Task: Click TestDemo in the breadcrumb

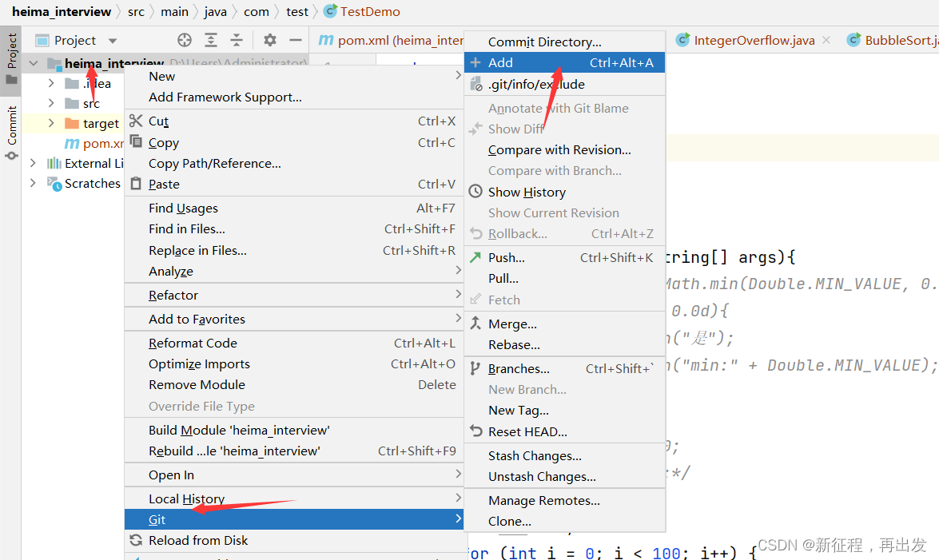Action: [x=362, y=11]
